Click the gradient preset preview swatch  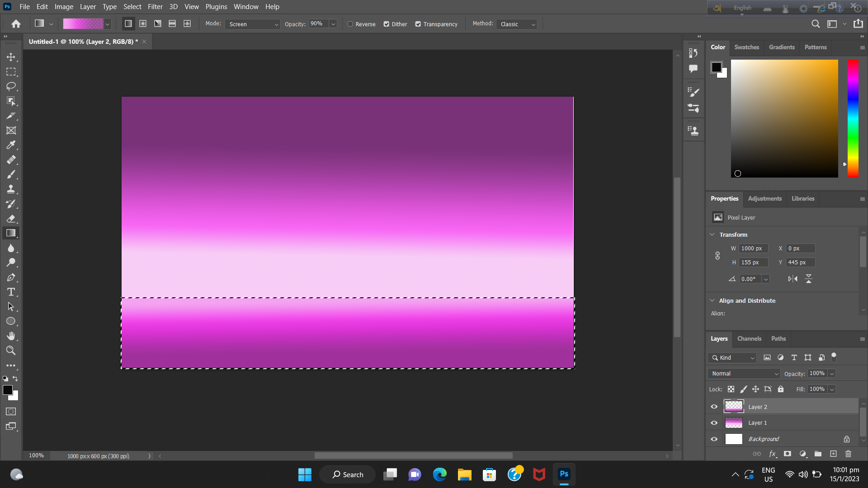tap(84, 23)
